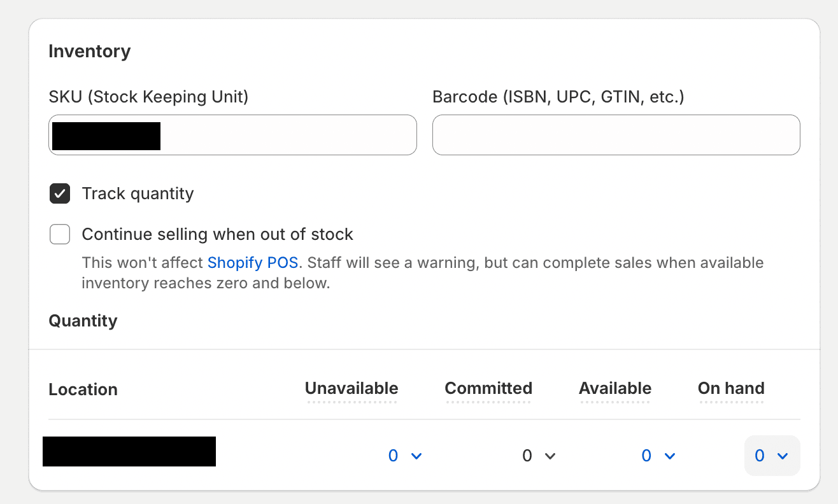Viewport: 838px width, 504px height.
Task: Enable Continue selling when out of stock
Action: (x=59, y=234)
